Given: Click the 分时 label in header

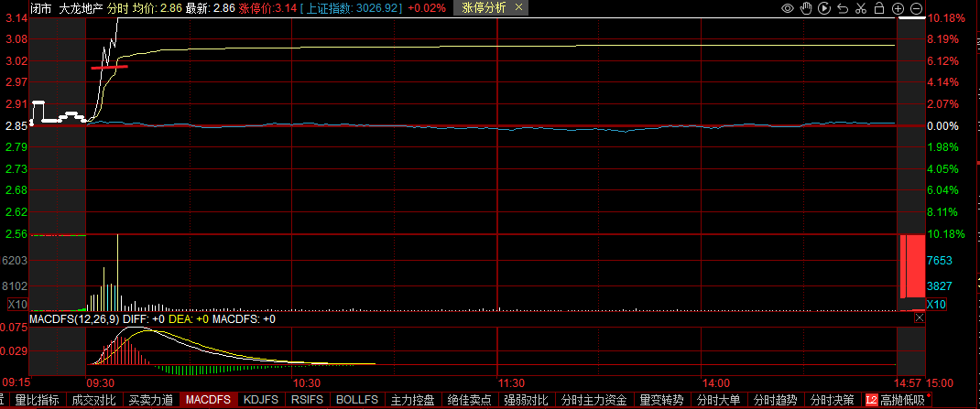Looking at the screenshot, I should (118, 8).
